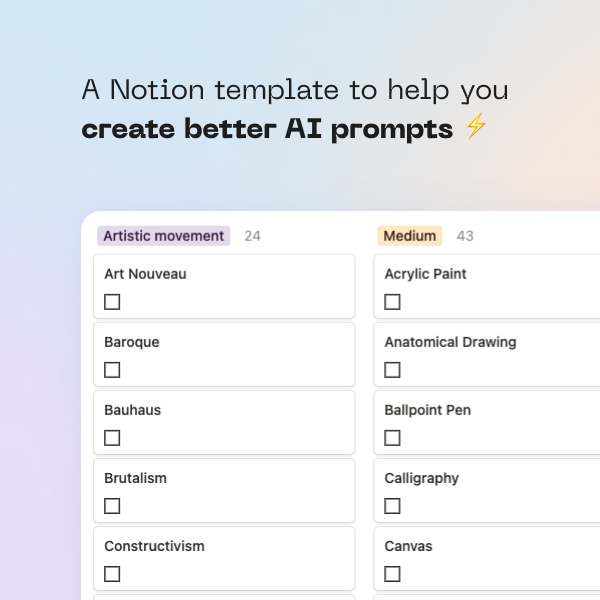Click the Artistic movement group tag
This screenshot has height=600, width=600.
[x=163, y=236]
